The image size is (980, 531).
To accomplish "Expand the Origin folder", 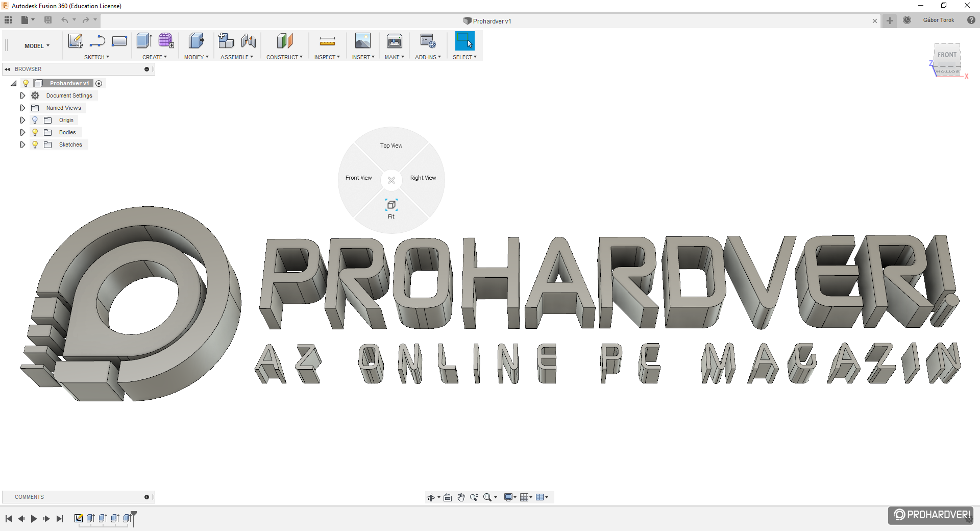I will coord(22,120).
